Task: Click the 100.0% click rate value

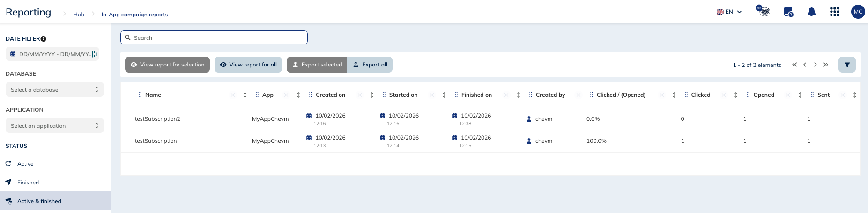Action: pos(596,141)
